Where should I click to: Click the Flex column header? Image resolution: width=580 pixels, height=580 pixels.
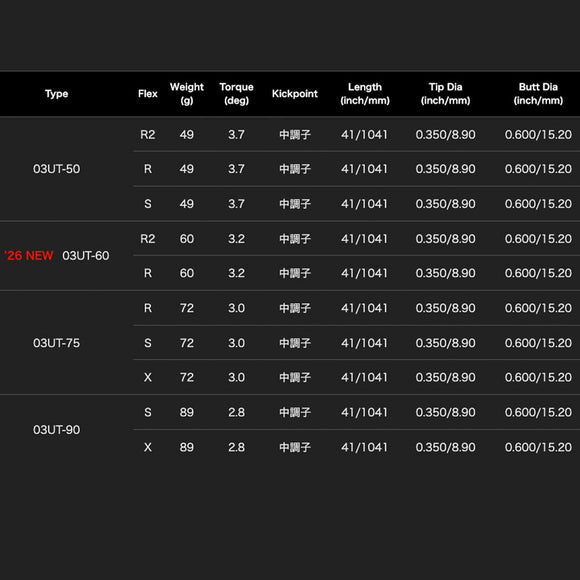coord(148,94)
